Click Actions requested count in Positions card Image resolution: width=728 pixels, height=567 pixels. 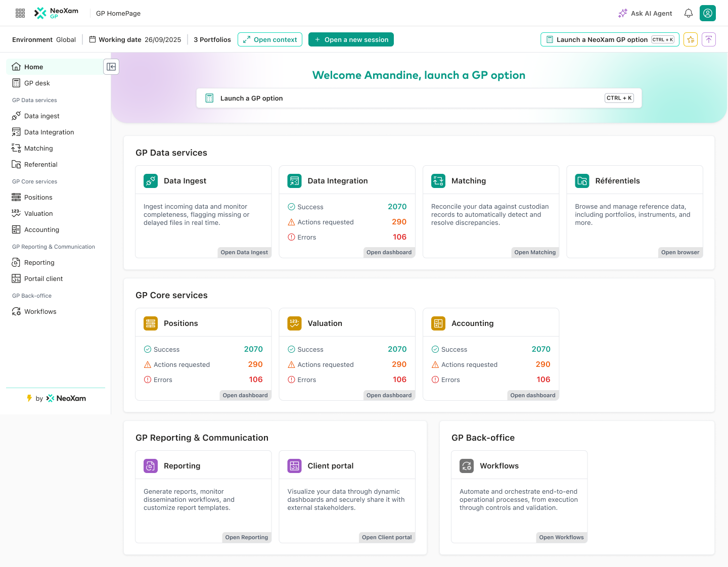(x=255, y=364)
